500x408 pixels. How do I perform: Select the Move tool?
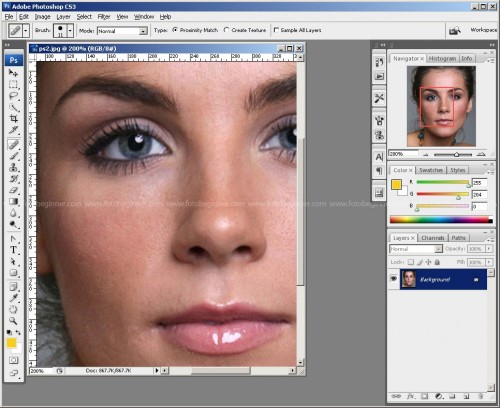[x=13, y=73]
